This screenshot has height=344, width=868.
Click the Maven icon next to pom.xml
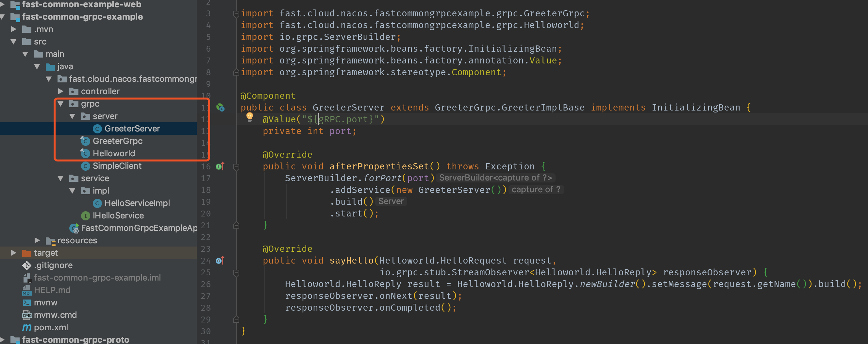(x=26, y=327)
